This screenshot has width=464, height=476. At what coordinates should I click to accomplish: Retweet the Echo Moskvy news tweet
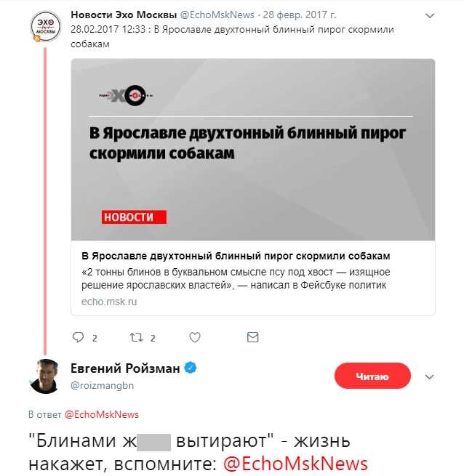[136, 338]
